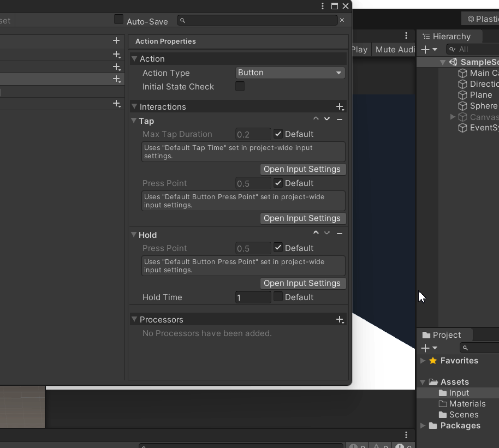Uncheck Default for Max Tap Duration
The width and height of the screenshot is (499, 448).
pos(278,134)
